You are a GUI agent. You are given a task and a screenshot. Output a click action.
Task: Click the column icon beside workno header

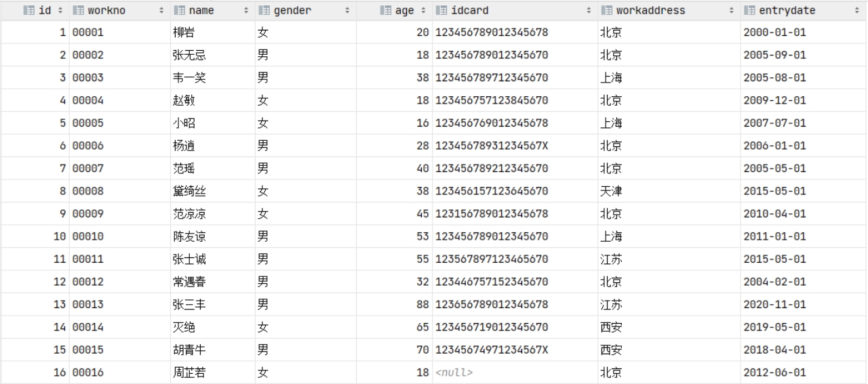pyautogui.click(x=77, y=11)
